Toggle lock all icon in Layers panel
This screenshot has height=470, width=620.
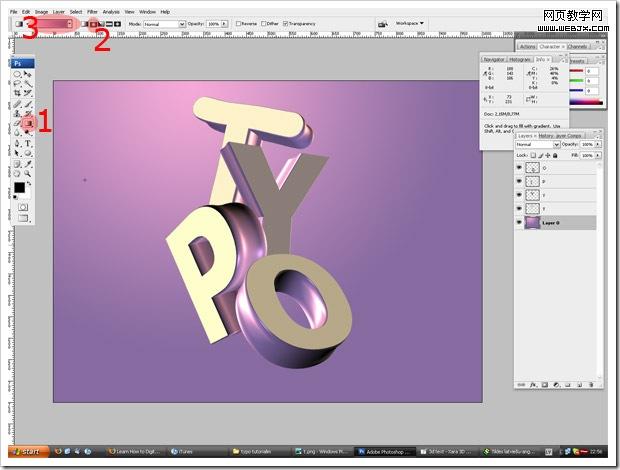click(x=555, y=155)
